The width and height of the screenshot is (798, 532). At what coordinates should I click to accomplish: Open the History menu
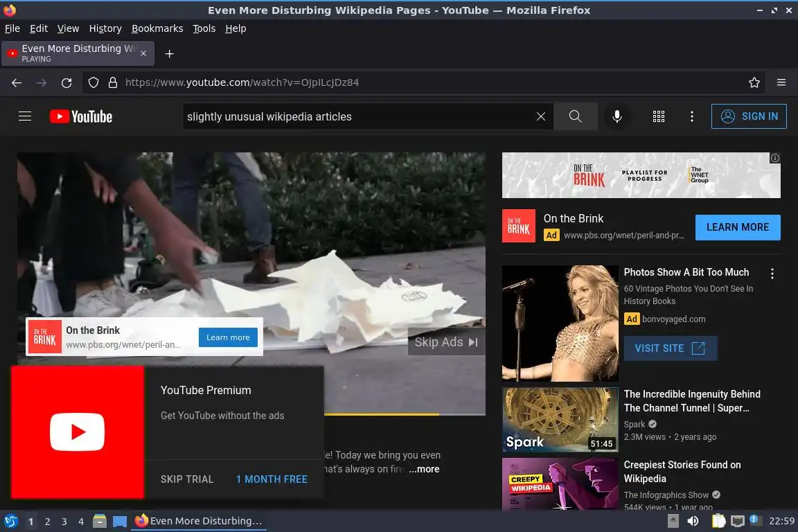[x=105, y=28]
